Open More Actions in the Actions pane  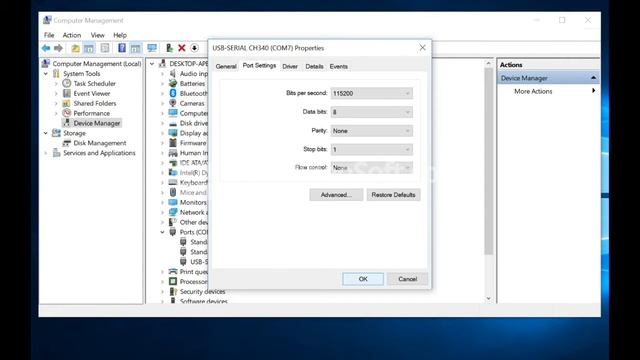(x=533, y=91)
